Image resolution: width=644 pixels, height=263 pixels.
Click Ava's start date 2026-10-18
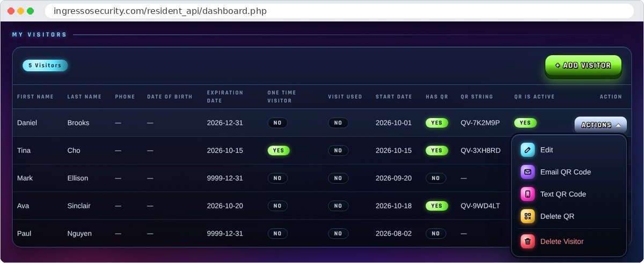click(x=393, y=206)
